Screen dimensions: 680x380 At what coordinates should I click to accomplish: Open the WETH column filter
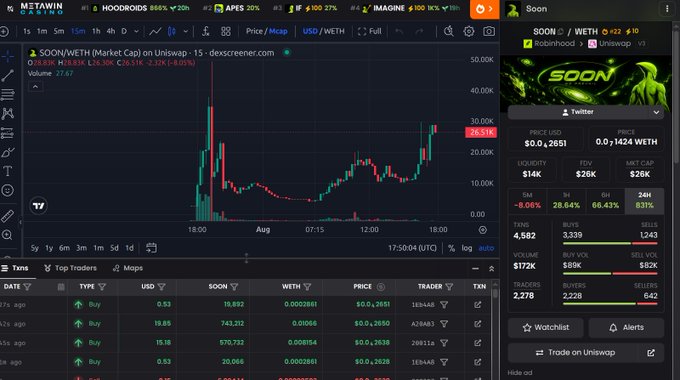click(x=307, y=286)
